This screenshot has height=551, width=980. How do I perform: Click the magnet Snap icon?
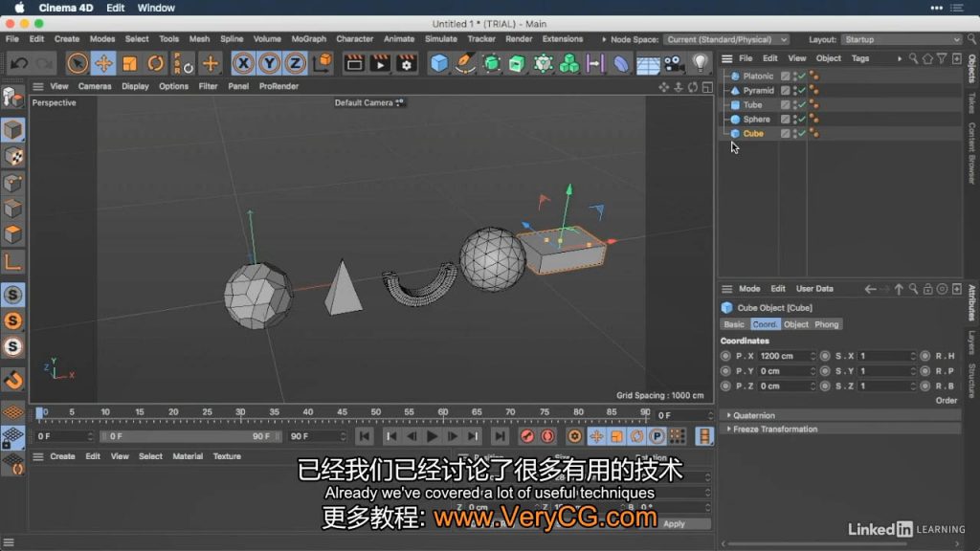pos(12,379)
